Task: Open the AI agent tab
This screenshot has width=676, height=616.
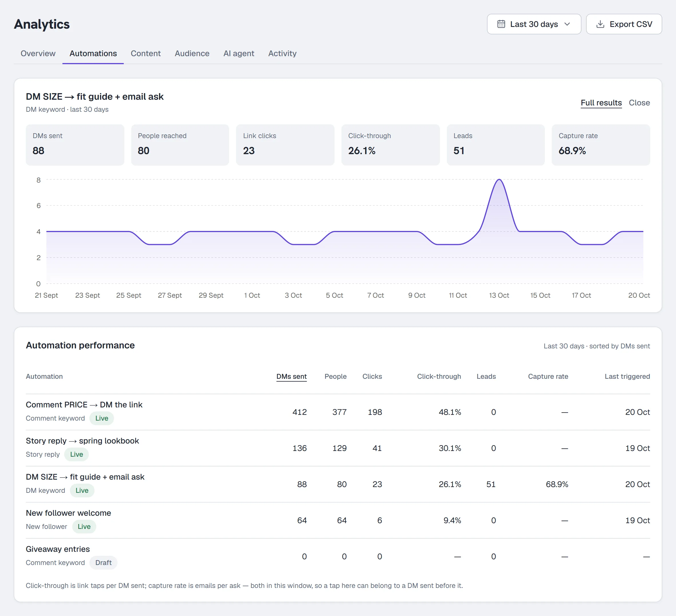Action: pos(239,53)
